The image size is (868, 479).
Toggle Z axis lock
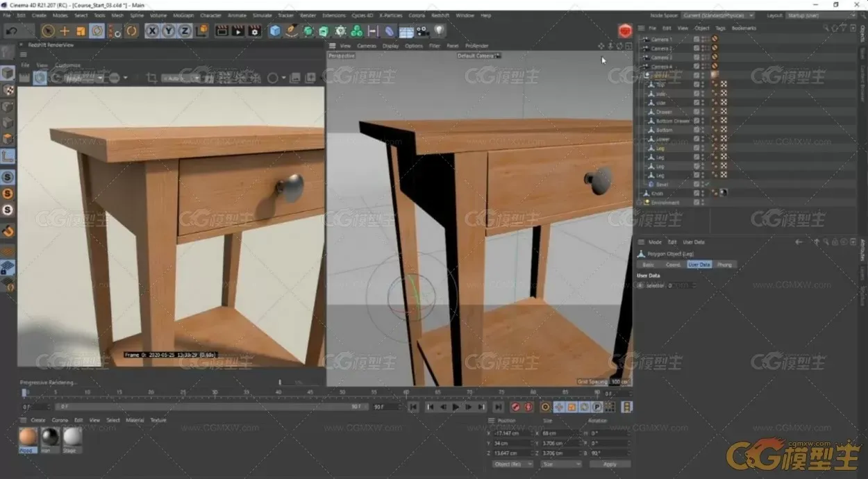coord(185,31)
